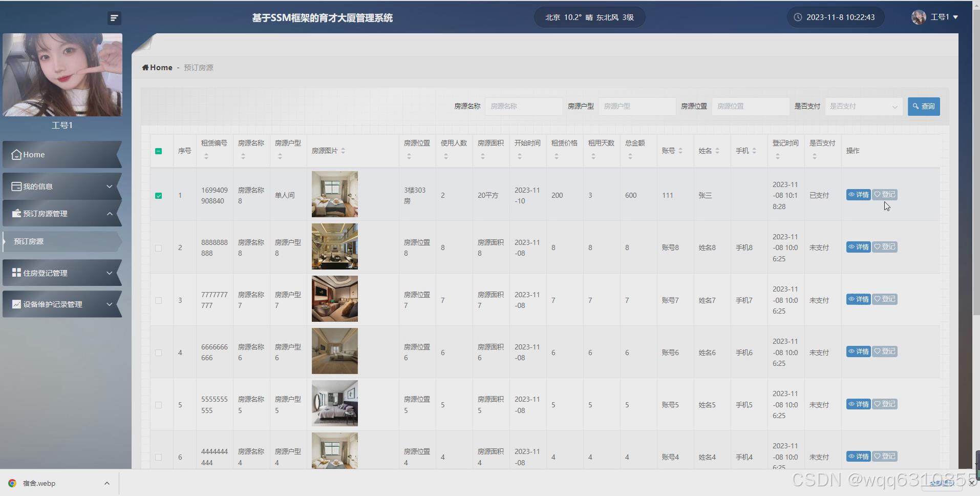Uncheck the row 1 checkbox
980x496 pixels.
(159, 196)
